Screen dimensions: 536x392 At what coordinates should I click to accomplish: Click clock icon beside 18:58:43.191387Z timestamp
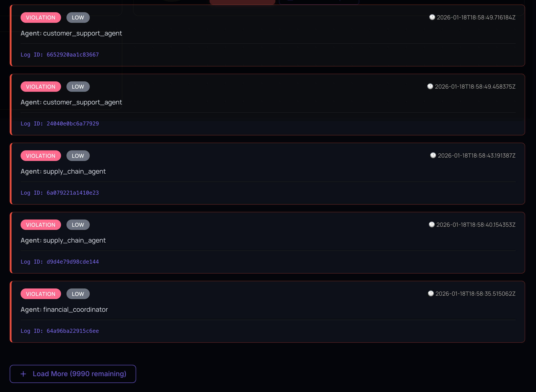pyautogui.click(x=433, y=156)
